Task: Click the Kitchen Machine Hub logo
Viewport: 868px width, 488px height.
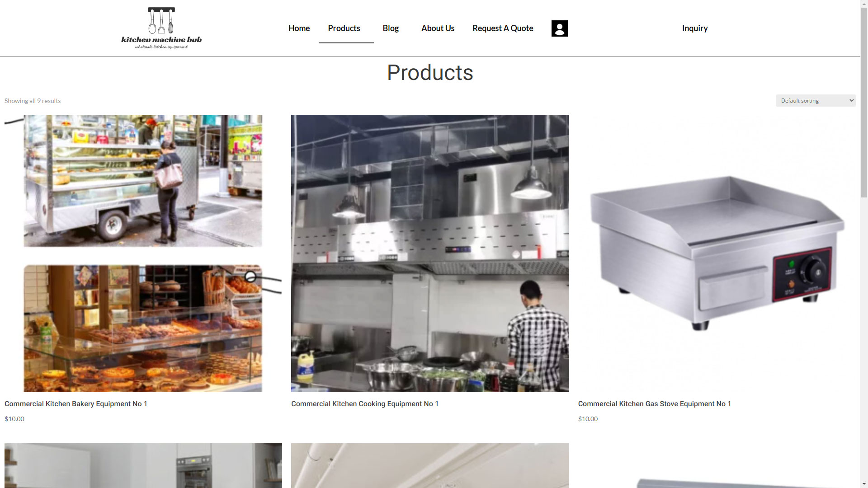Action: [161, 28]
